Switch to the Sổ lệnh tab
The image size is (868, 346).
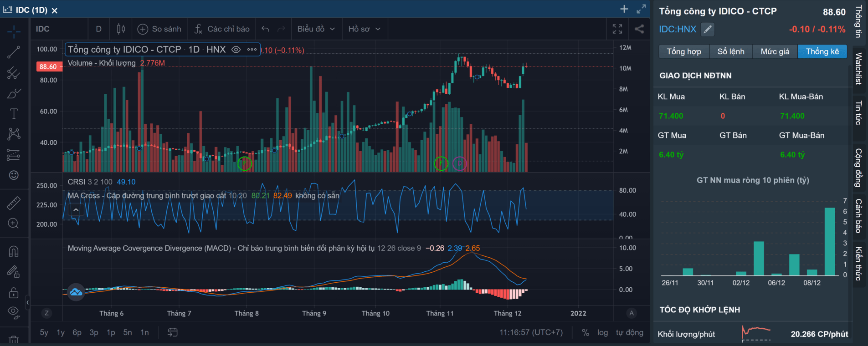point(730,51)
